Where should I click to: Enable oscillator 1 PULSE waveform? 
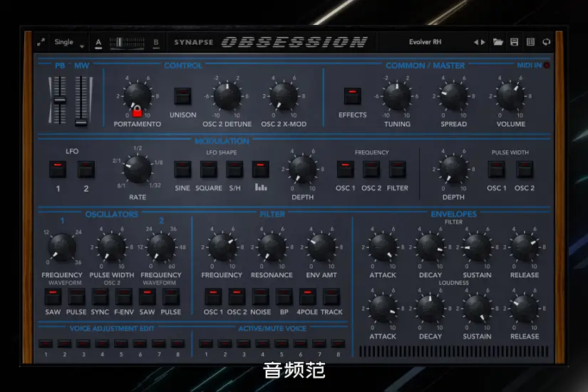(x=76, y=296)
